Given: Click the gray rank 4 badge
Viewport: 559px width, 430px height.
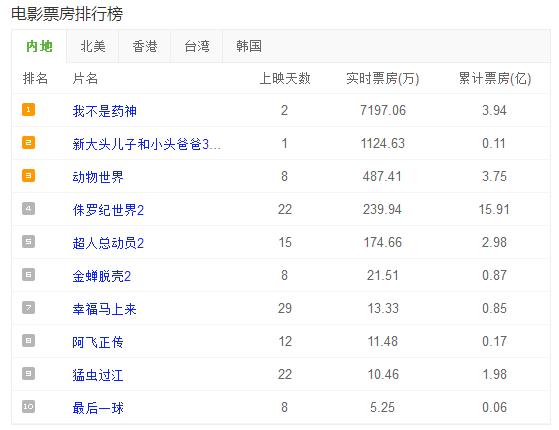Looking at the screenshot, I should click(x=29, y=209).
